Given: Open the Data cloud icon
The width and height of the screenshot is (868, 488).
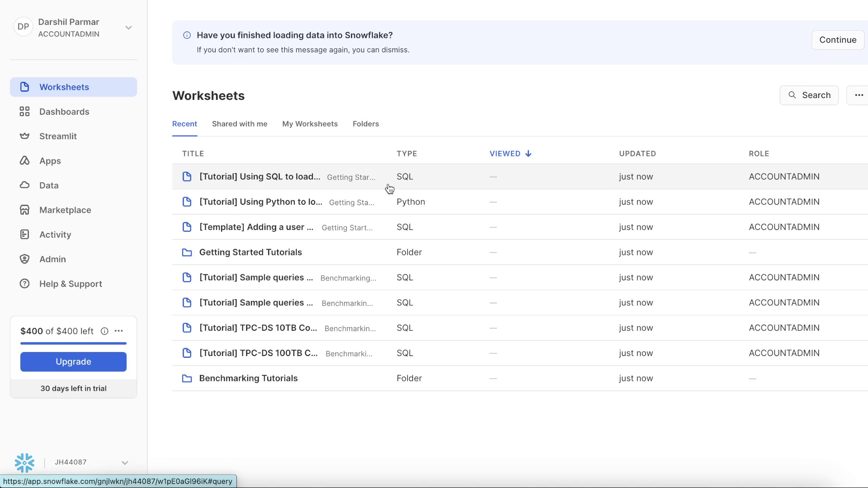Looking at the screenshot, I should (24, 185).
